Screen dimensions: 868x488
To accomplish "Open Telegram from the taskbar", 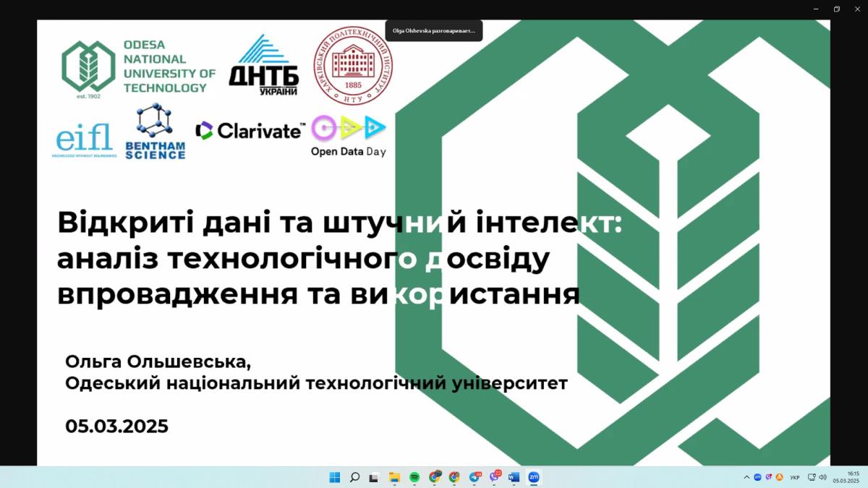I will (475, 477).
